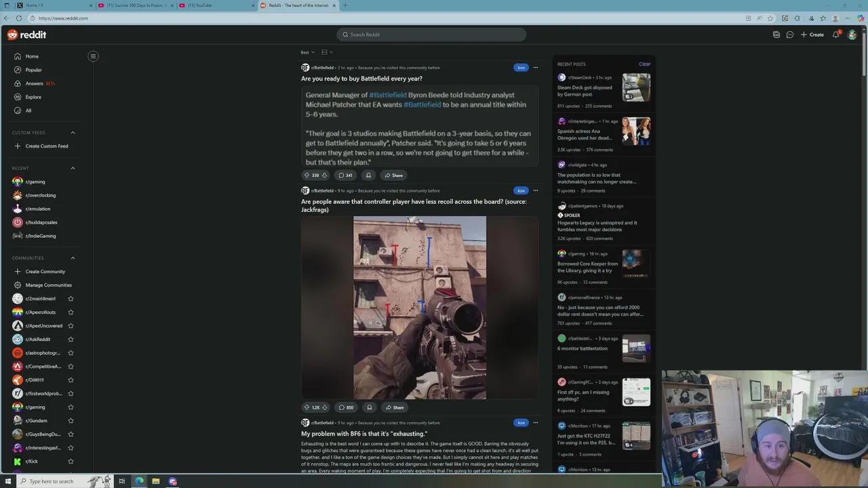Open the notifications bell

click(x=836, y=35)
